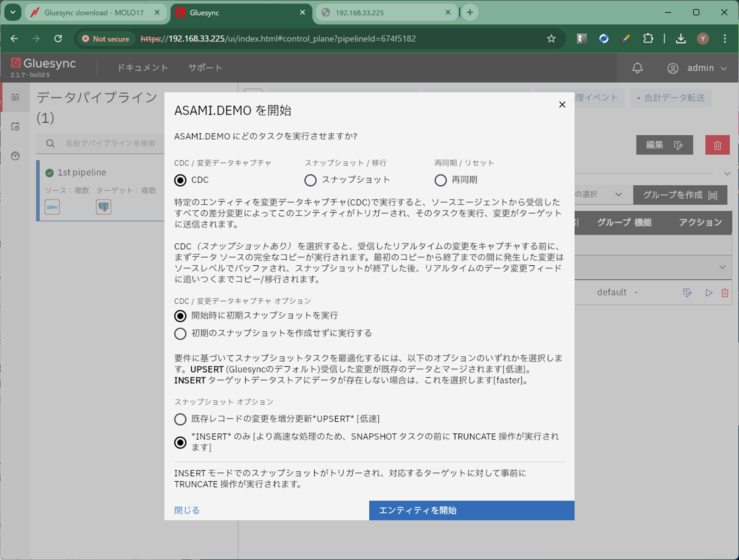This screenshot has height=560, width=739.
Task: Click the red delete pipeline trash icon
Action: pyautogui.click(x=717, y=145)
